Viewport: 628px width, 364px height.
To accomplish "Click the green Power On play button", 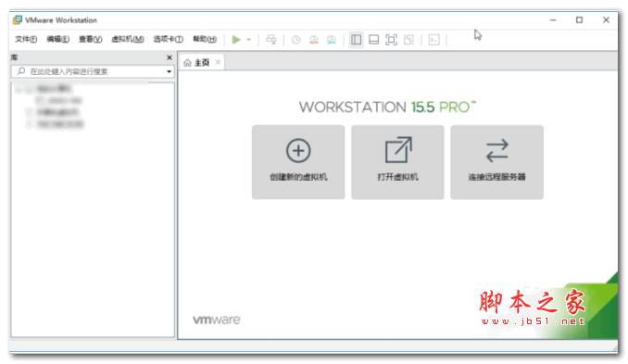I will pos(236,40).
